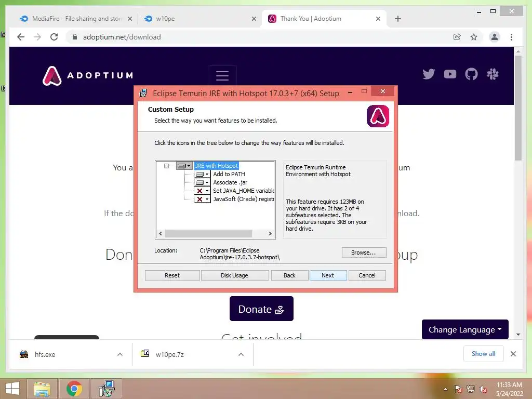
Task: Click Back button in setup
Action: [289, 275]
